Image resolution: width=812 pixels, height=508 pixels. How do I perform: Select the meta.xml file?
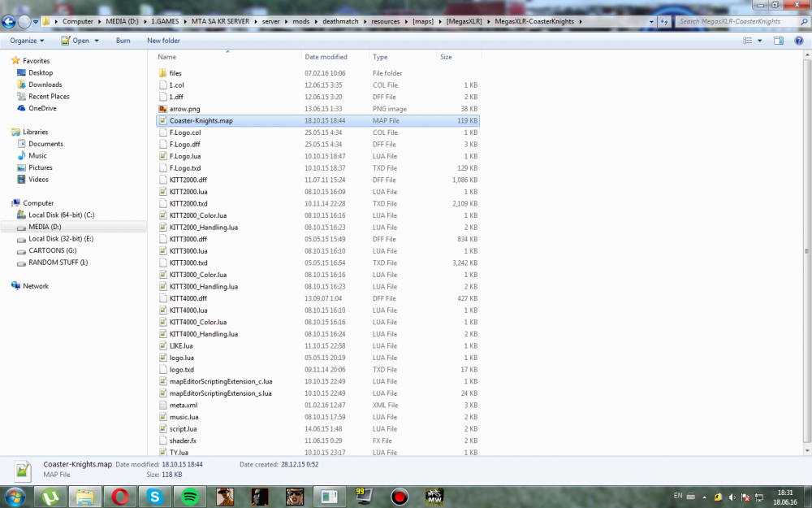(184, 405)
